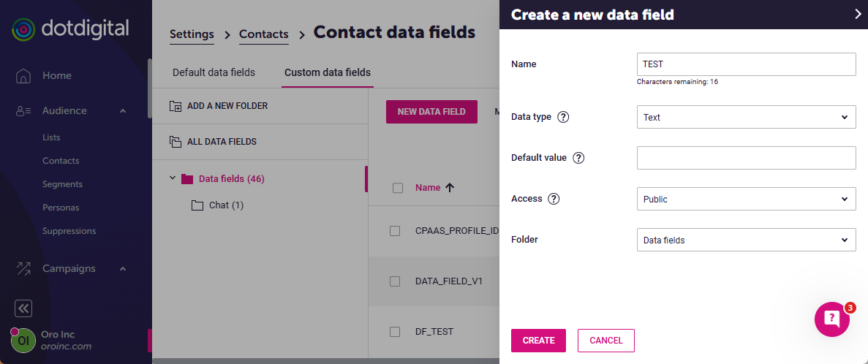Collapse the sidebar with double-chevron icon

coord(23,308)
